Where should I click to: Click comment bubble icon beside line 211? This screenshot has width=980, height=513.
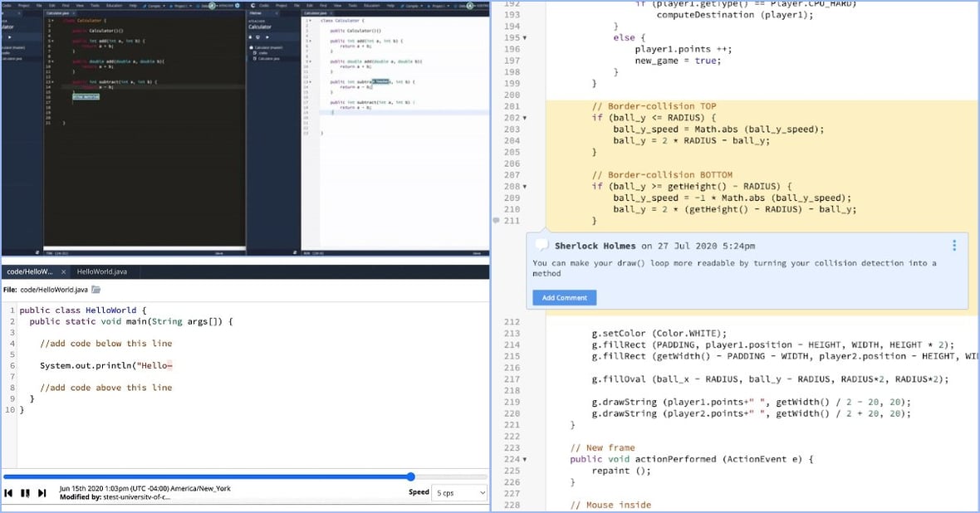pyautogui.click(x=497, y=221)
